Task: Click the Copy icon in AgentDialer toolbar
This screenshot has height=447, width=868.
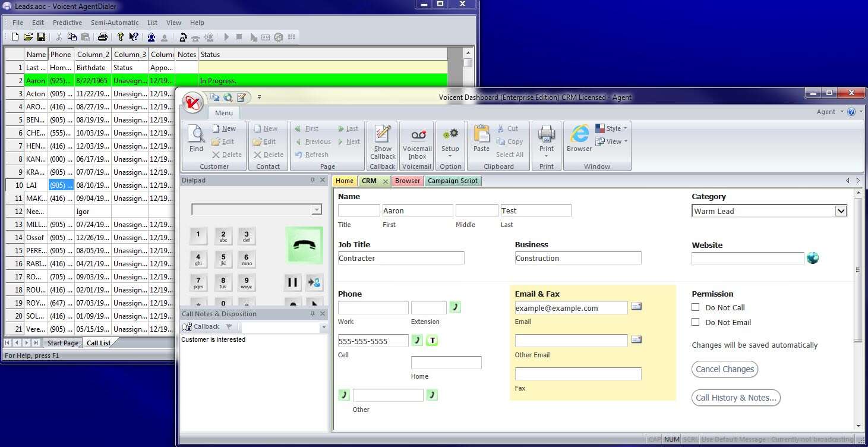Action: [x=72, y=37]
